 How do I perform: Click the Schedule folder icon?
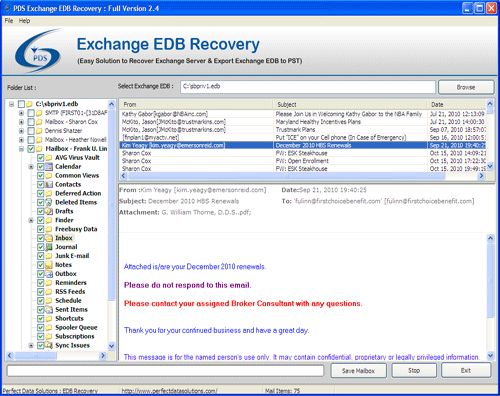(x=49, y=301)
